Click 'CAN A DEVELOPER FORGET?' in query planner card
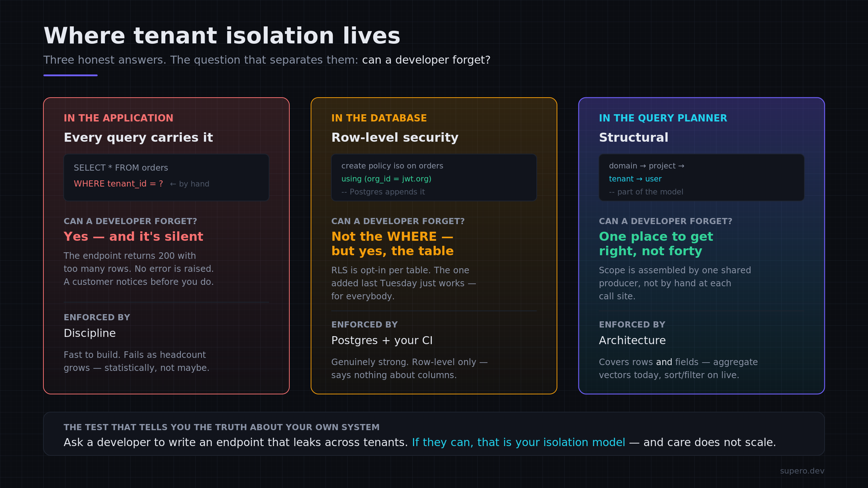The width and height of the screenshot is (868, 488). pos(665,221)
